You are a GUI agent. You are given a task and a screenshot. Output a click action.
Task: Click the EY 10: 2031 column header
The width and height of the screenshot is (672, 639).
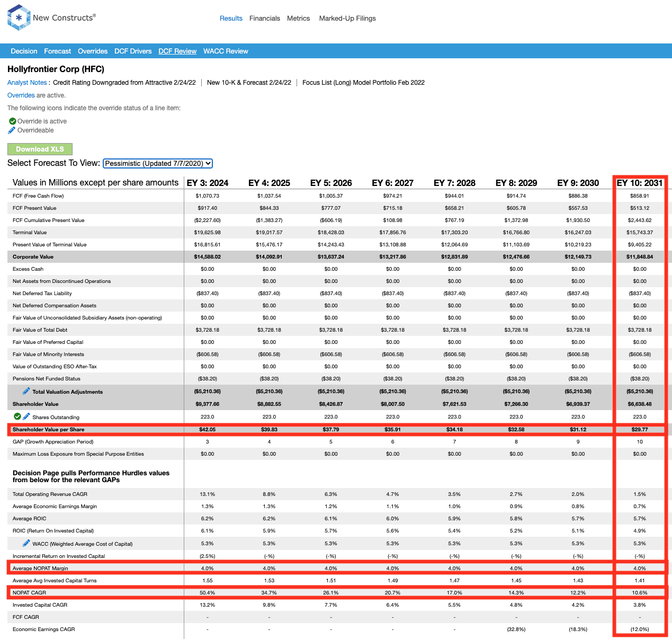[640, 183]
